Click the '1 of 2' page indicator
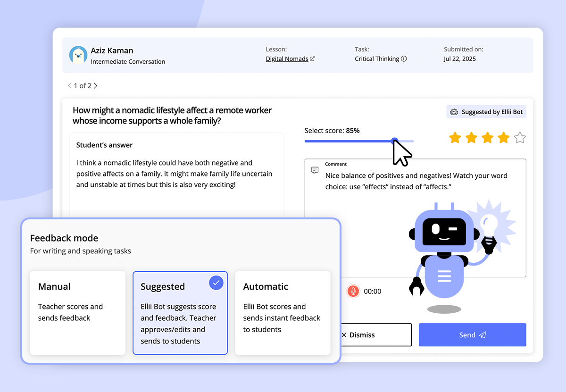566x392 pixels. 83,86
